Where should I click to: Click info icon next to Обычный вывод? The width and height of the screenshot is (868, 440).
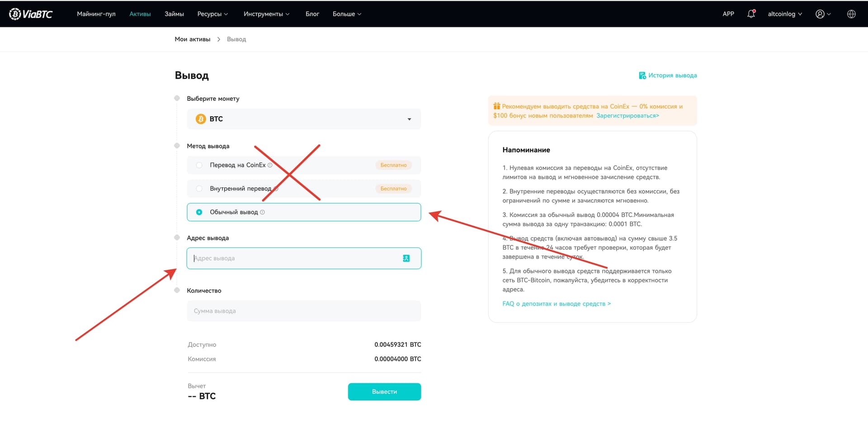[262, 212]
